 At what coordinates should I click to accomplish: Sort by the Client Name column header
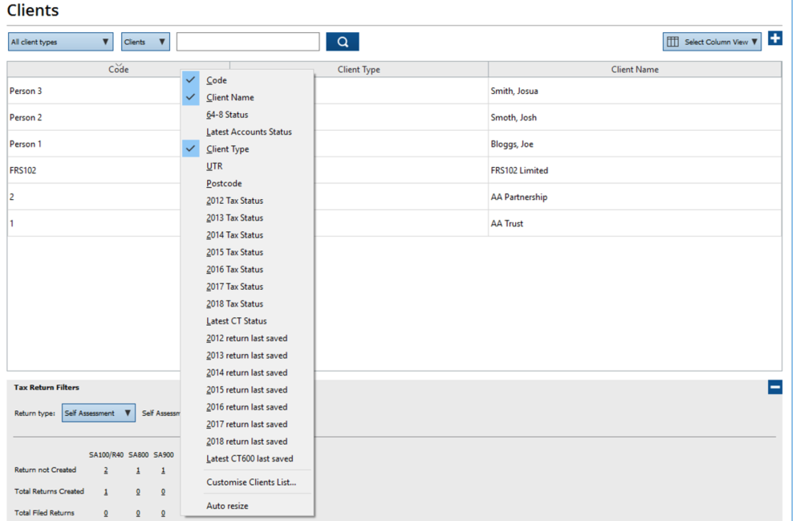634,70
